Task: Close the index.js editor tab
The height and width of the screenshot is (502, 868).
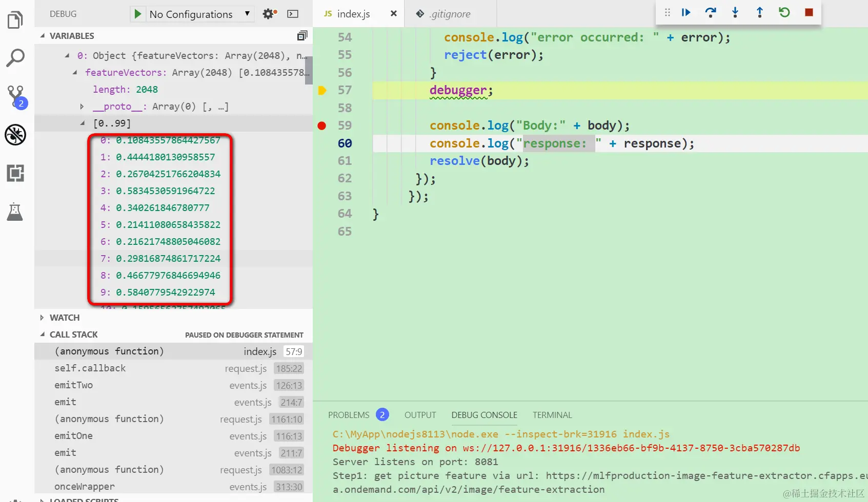Action: 394,14
